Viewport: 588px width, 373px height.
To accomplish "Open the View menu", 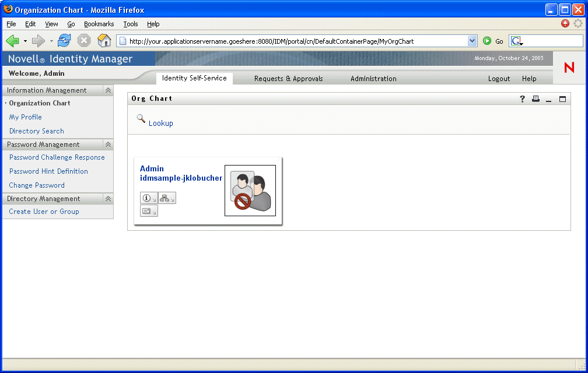I will pos(51,24).
